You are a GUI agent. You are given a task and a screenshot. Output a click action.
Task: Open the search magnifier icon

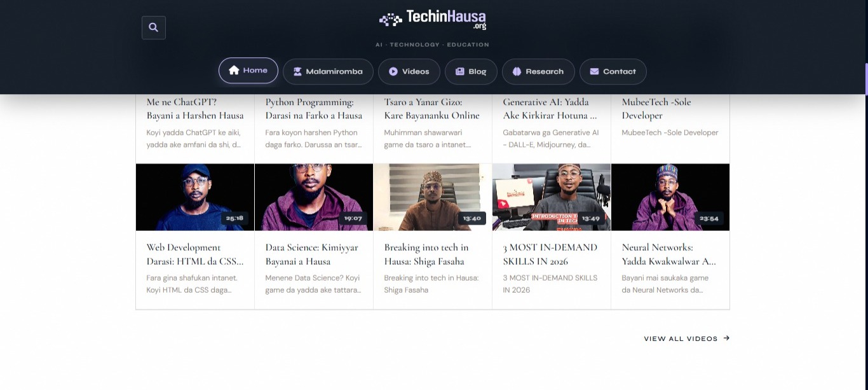153,27
